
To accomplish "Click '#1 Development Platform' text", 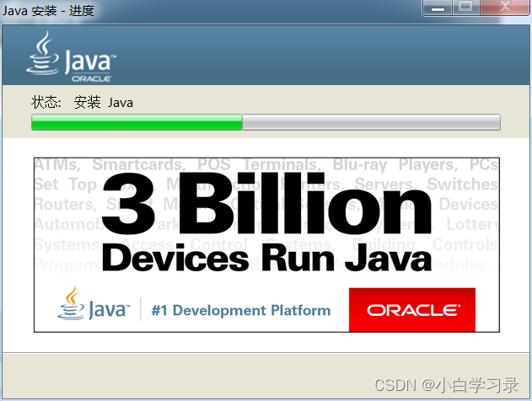I will (241, 310).
